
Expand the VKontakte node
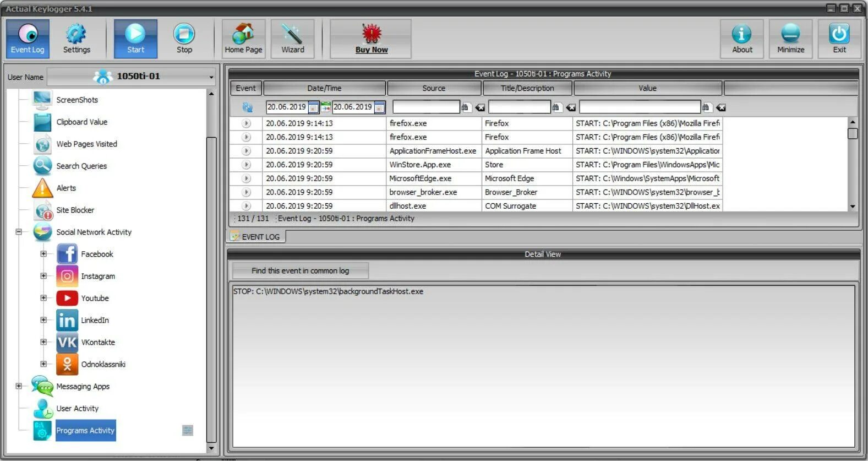pos(43,342)
